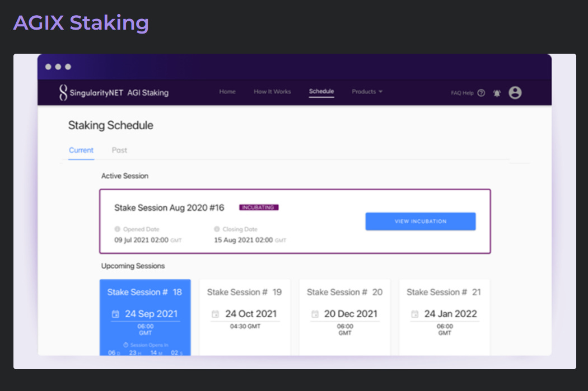Click the calendar icon beside 24 Jan 2022
Image resolution: width=588 pixels, height=391 pixels.
tap(415, 314)
